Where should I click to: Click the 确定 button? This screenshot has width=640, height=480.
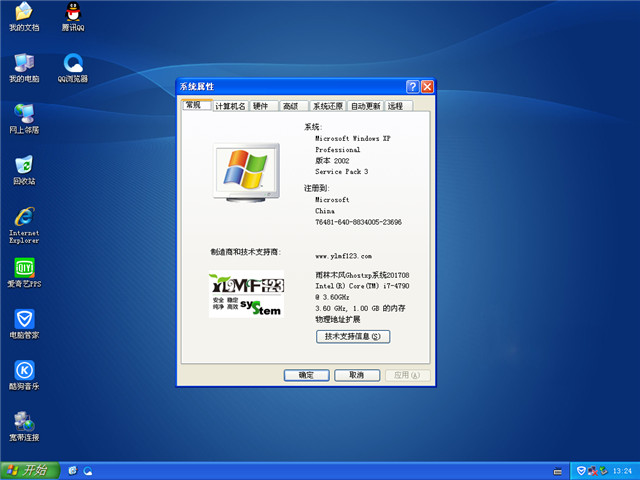point(307,375)
